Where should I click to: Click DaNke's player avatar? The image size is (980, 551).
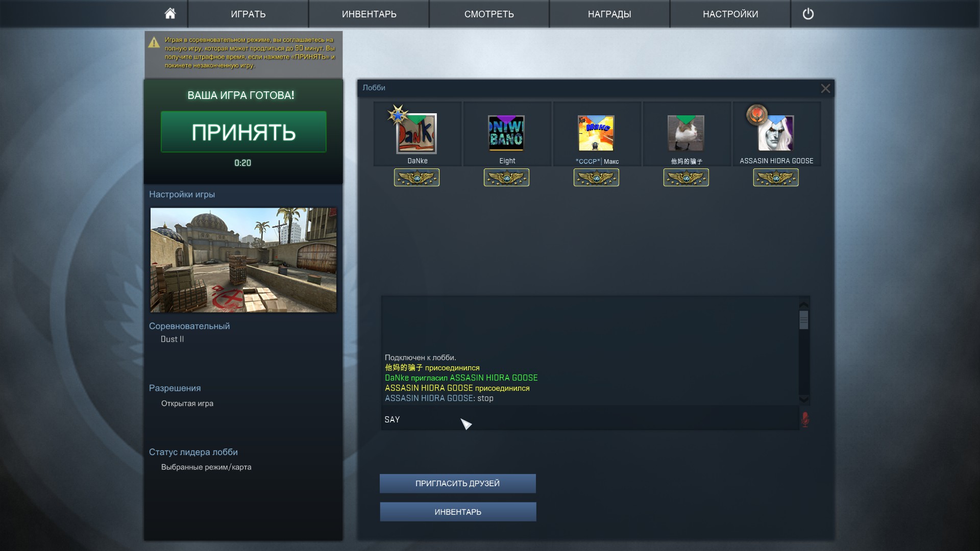click(x=416, y=134)
